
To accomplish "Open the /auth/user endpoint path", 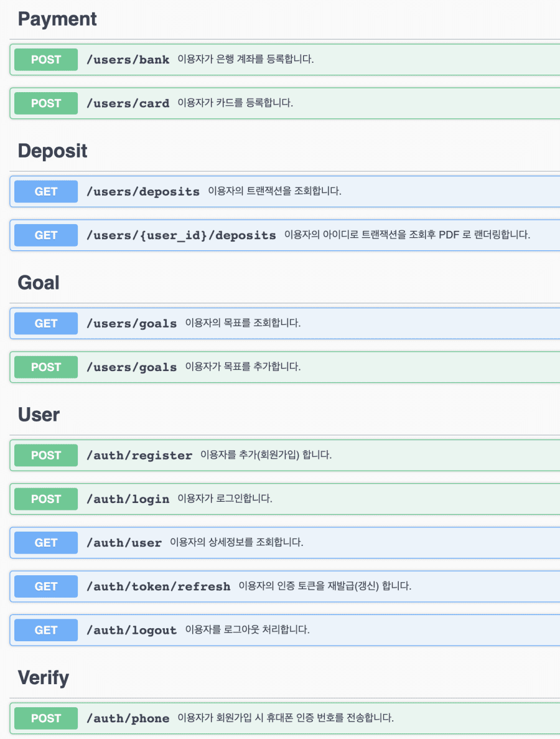I will pyautogui.click(x=124, y=543).
